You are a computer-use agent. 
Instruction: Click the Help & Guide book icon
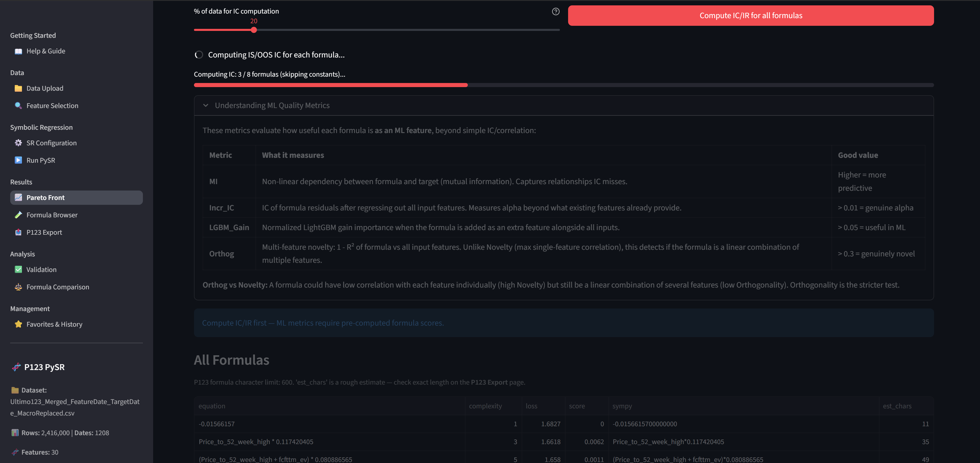(18, 51)
